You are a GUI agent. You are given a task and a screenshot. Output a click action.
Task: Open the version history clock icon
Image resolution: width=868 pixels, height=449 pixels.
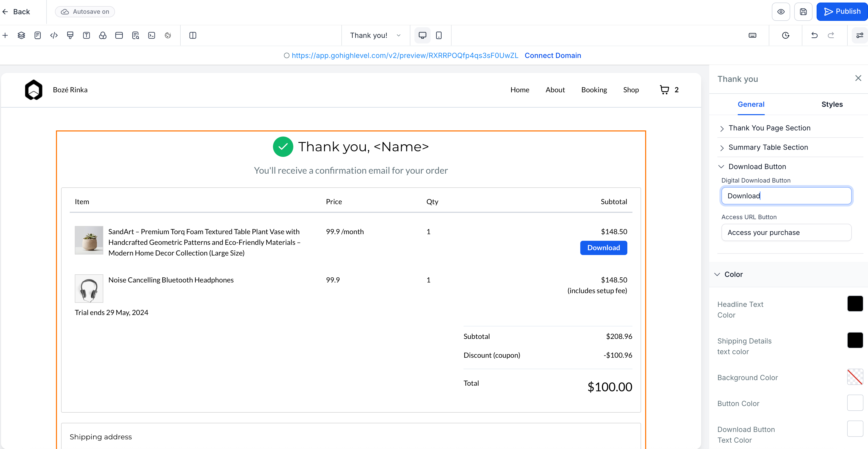(785, 35)
